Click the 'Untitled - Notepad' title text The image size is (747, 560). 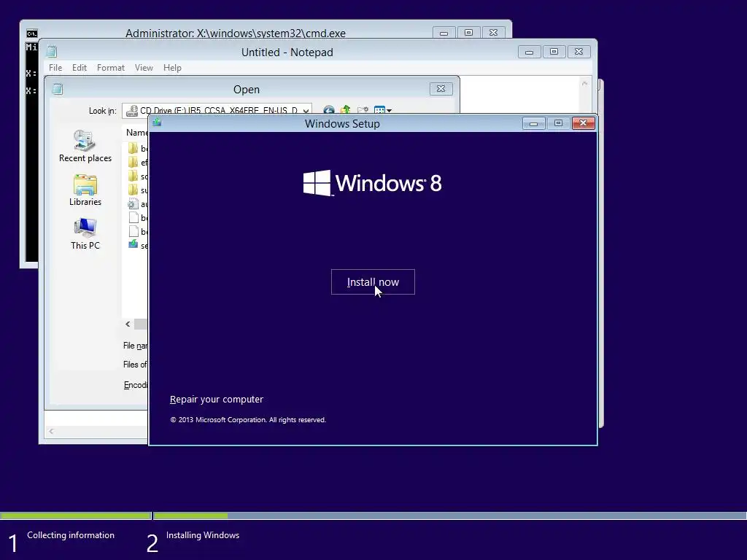(287, 52)
